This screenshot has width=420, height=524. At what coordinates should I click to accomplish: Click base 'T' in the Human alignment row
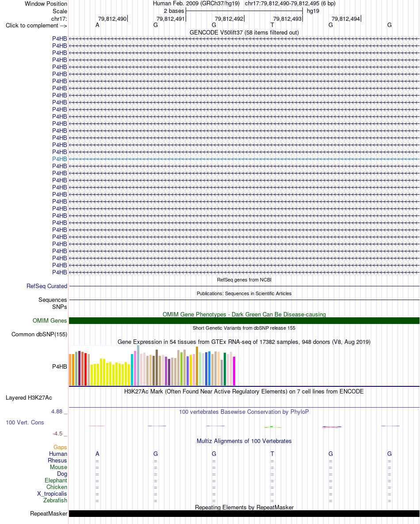[272, 454]
